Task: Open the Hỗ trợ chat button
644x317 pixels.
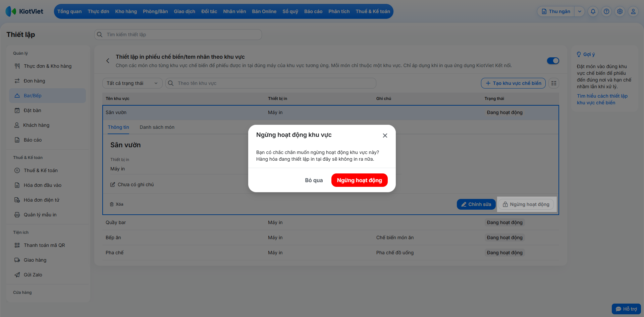Action: click(626, 309)
